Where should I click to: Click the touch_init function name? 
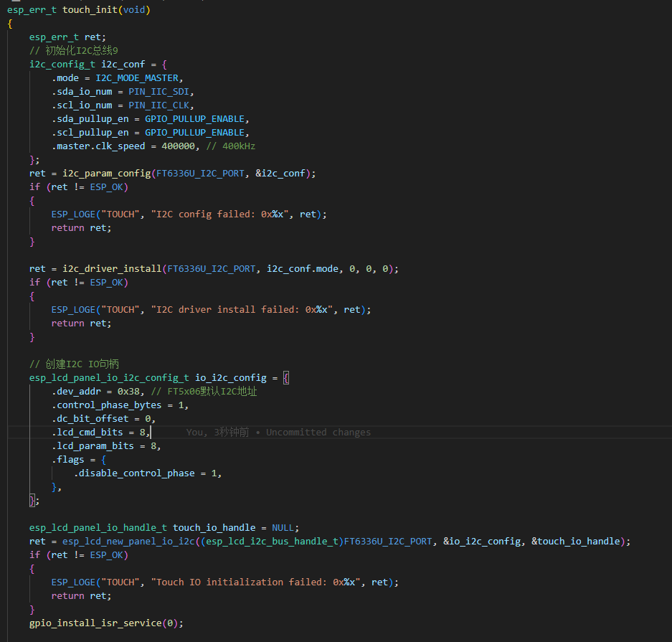90,9
